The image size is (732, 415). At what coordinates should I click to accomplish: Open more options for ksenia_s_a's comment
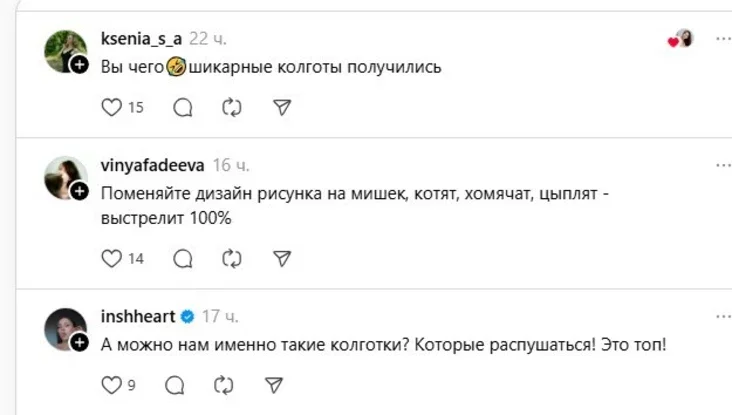722,39
